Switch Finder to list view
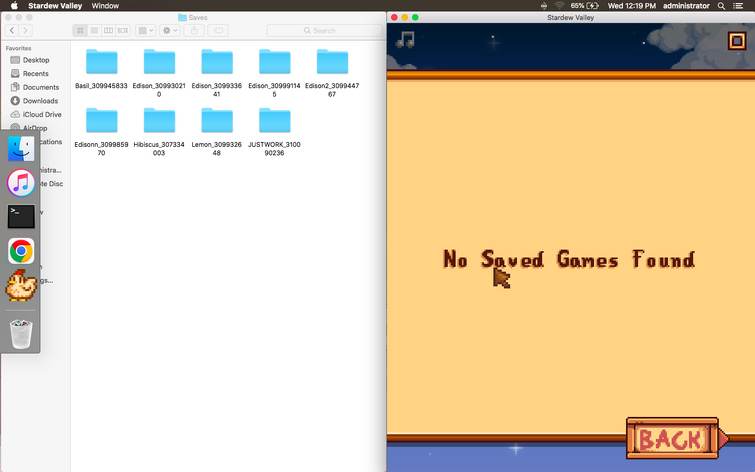This screenshot has width=755, height=472. pyautogui.click(x=94, y=30)
